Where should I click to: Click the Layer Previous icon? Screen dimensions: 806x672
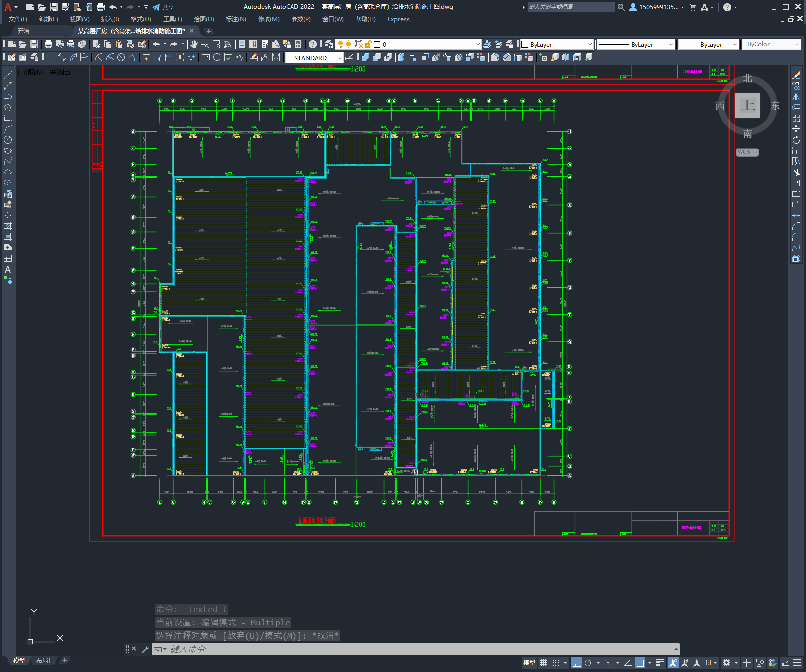point(498,44)
